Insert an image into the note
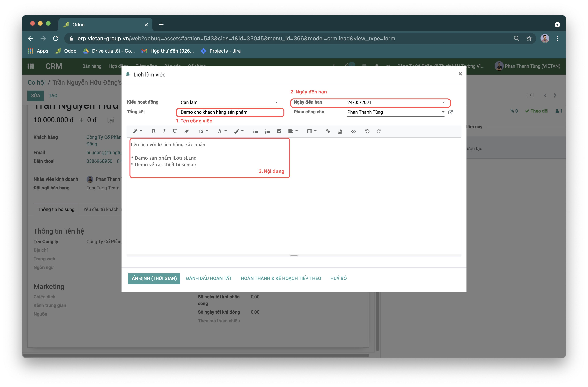Viewport: 588px width, 387px height. click(x=340, y=131)
